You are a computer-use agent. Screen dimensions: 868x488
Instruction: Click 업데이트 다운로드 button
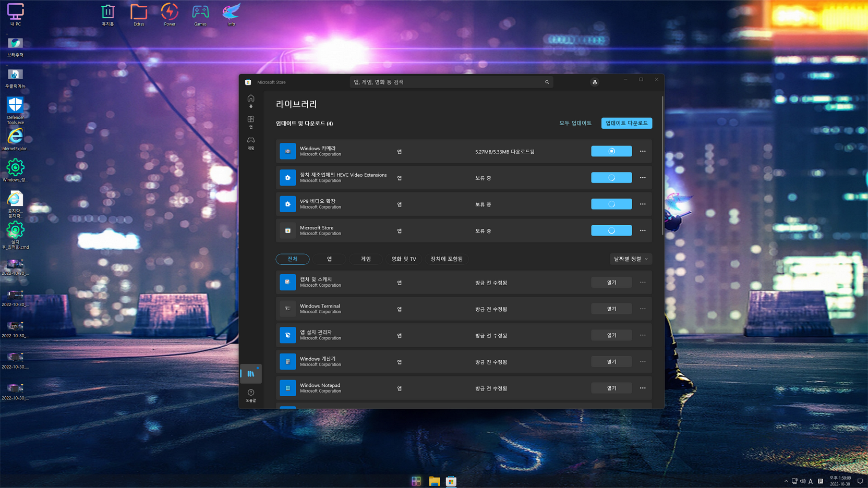pyautogui.click(x=626, y=123)
